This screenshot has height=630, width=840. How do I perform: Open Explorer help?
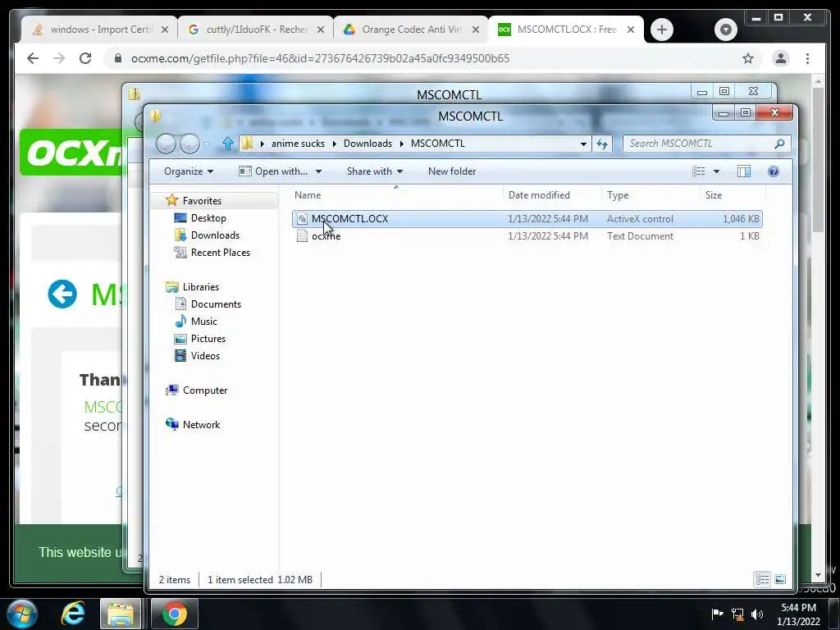pos(773,171)
